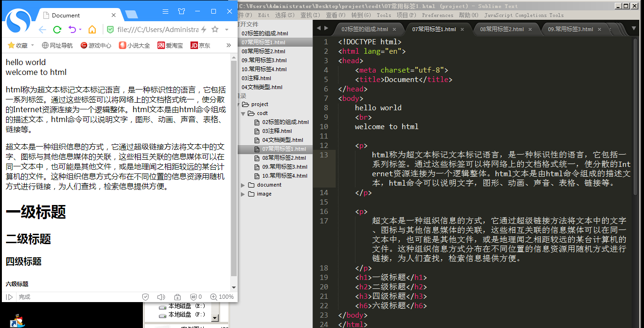
Task: Open the 京东 bookmark
Action: coord(200,46)
